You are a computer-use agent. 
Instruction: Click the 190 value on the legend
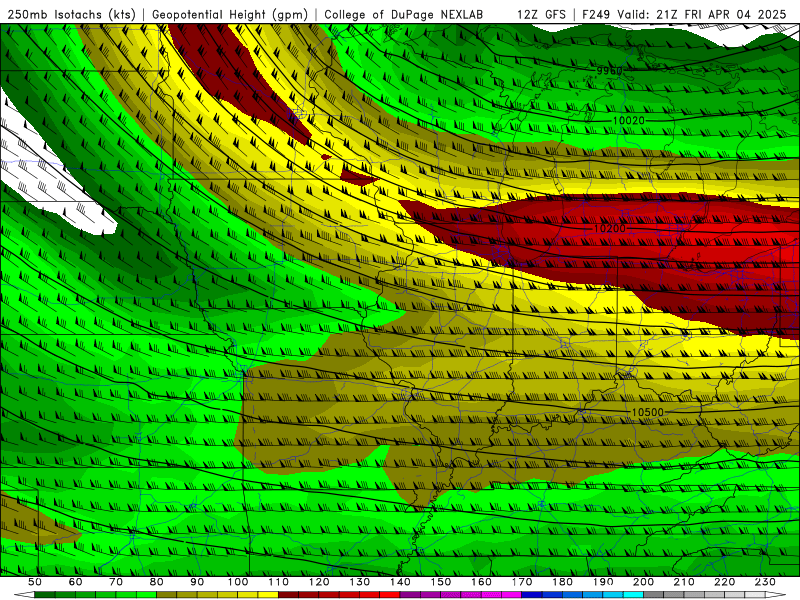pyautogui.click(x=603, y=582)
